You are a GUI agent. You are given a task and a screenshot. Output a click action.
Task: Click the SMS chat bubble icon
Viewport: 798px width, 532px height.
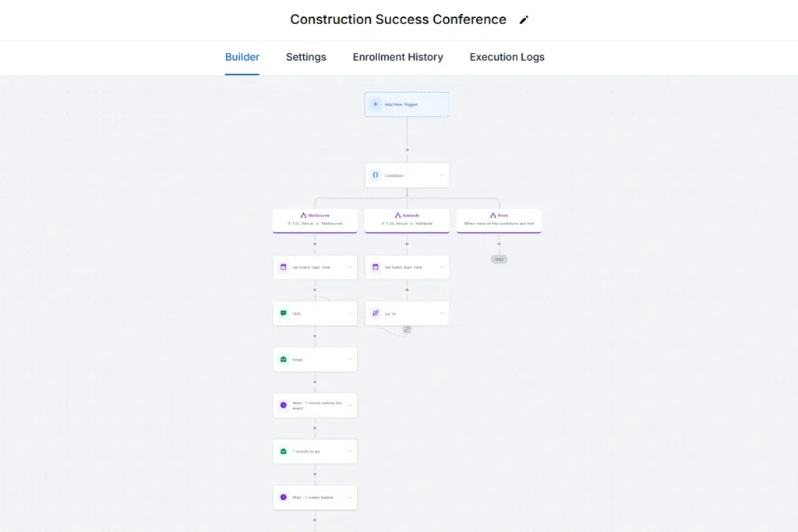pyautogui.click(x=284, y=313)
